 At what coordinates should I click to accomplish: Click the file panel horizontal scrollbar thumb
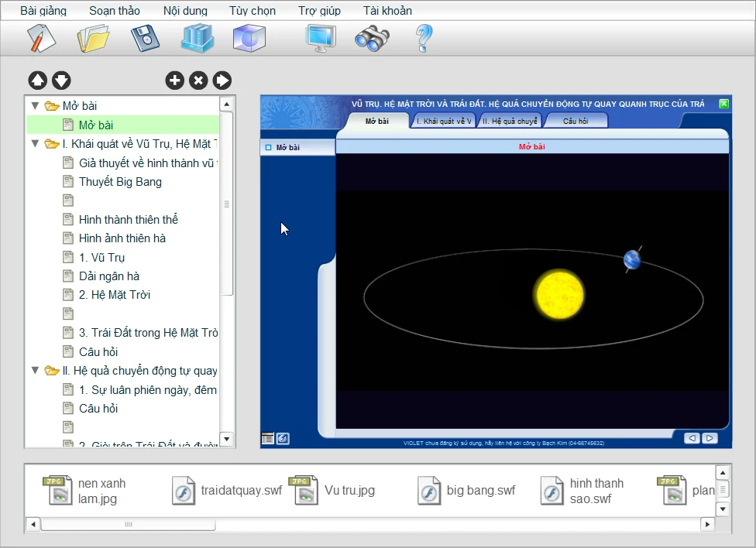coord(128,525)
